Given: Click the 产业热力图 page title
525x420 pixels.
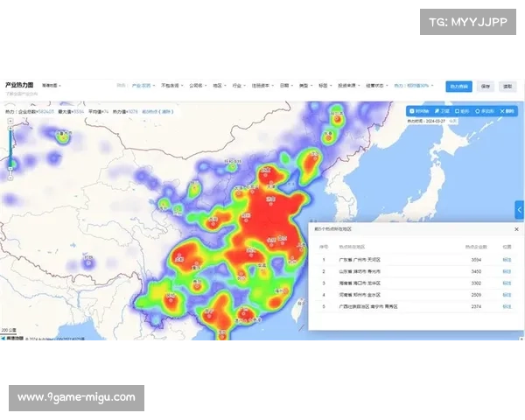Looking at the screenshot, I should pyautogui.click(x=19, y=85).
